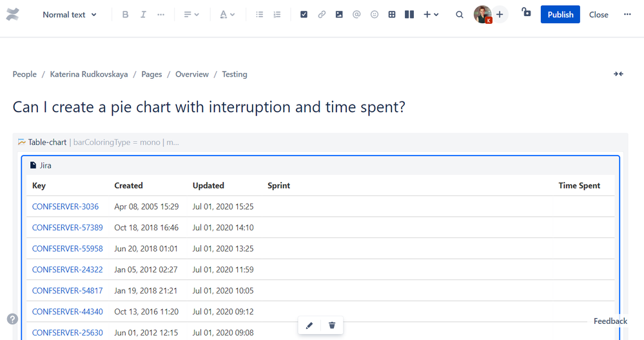This screenshot has height=340, width=644.
Task: Open issue CONFSERVER-44340
Action: [x=67, y=312]
